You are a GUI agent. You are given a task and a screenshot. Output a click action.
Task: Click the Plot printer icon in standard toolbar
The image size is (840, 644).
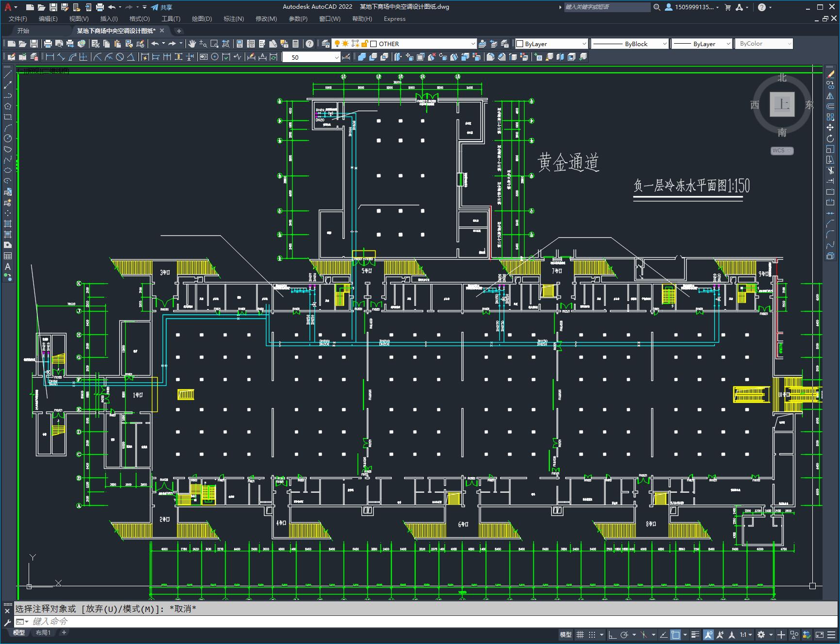pos(48,44)
